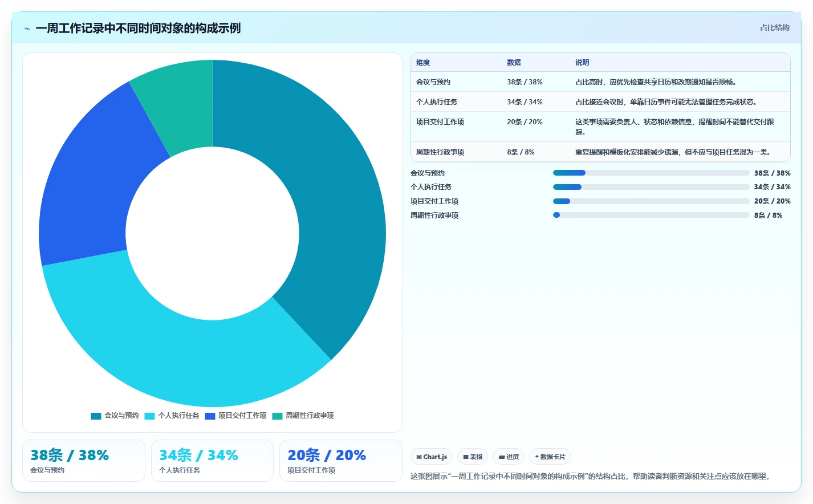Click the icon inside the Chart.js chip
This screenshot has width=813, height=504.
coord(419,457)
